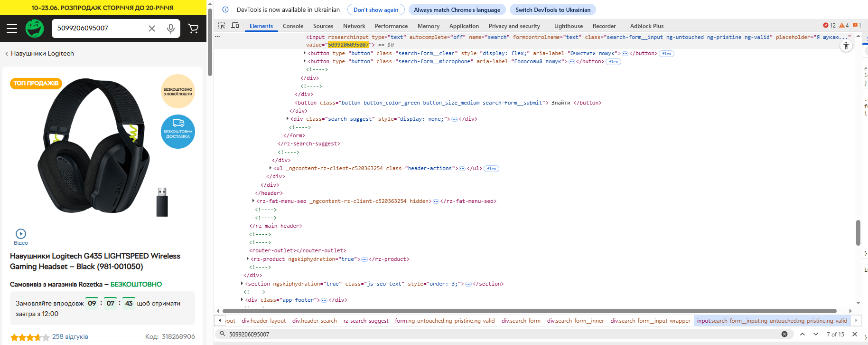The width and height of the screenshot is (868, 345).
Task: Jump to previous search match
Action: [803, 334]
